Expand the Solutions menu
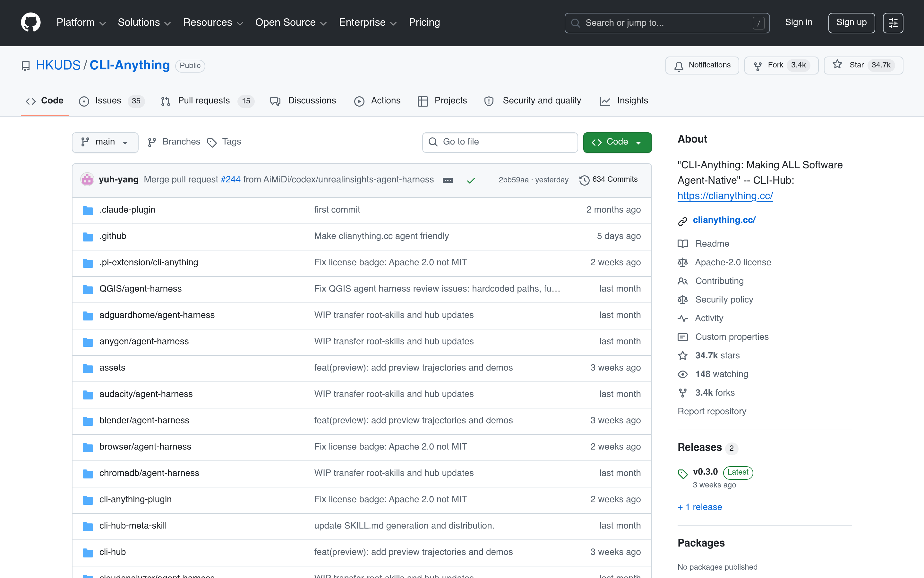 click(x=144, y=22)
